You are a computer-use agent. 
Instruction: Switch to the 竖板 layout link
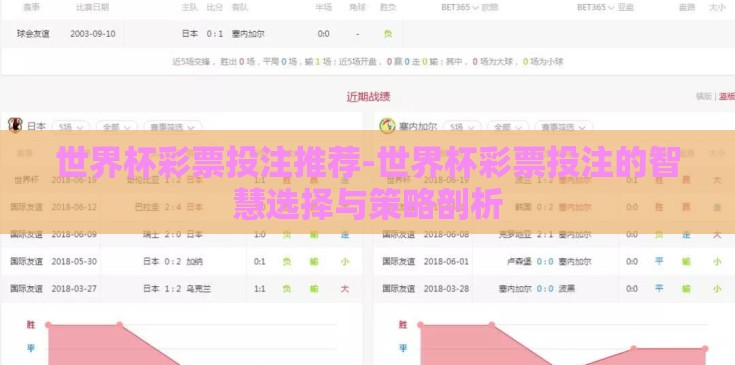click(727, 96)
